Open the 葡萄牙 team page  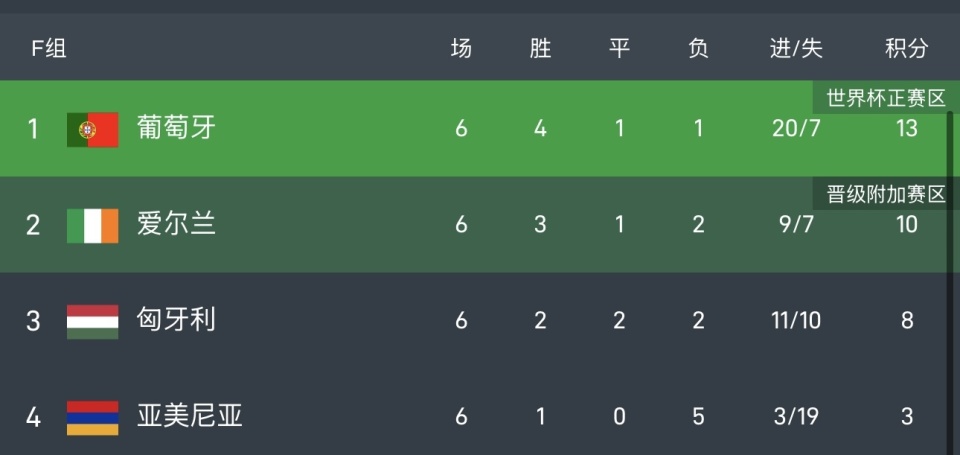[x=176, y=129]
